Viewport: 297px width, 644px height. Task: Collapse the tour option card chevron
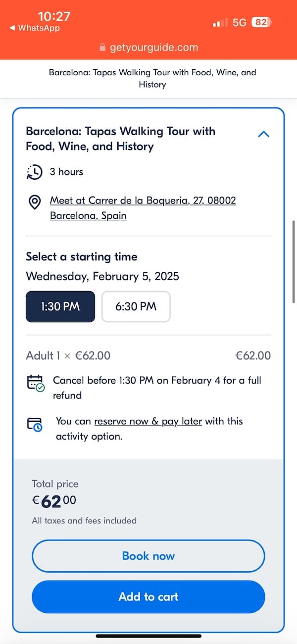pyautogui.click(x=264, y=134)
